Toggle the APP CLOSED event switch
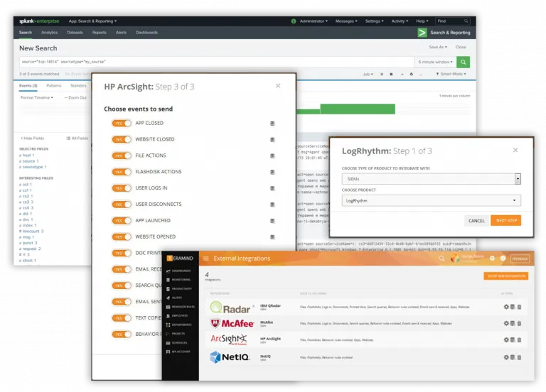Screen dimensions: 546x392 [122, 123]
